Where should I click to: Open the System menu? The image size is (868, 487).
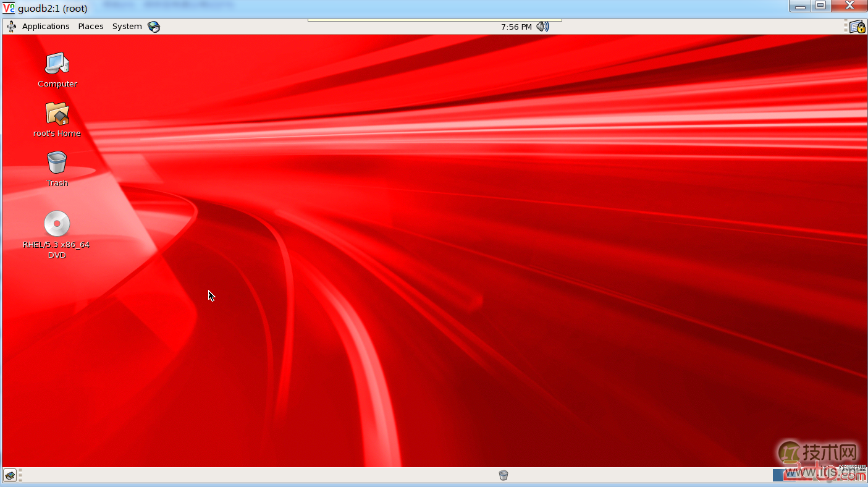tap(127, 27)
